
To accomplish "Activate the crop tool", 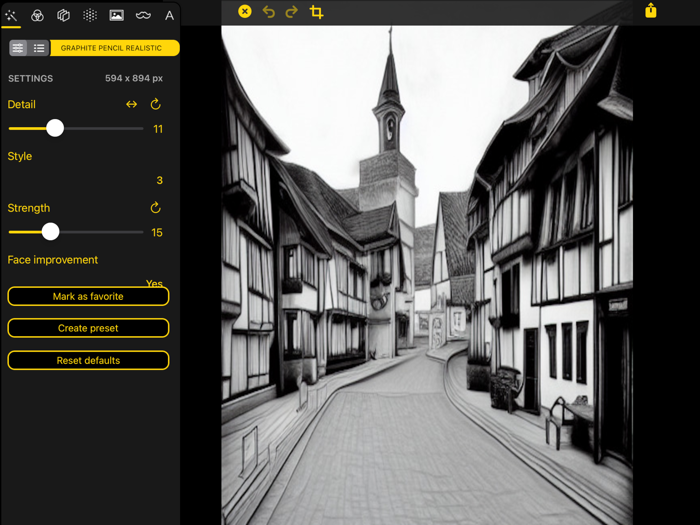I will click(317, 12).
